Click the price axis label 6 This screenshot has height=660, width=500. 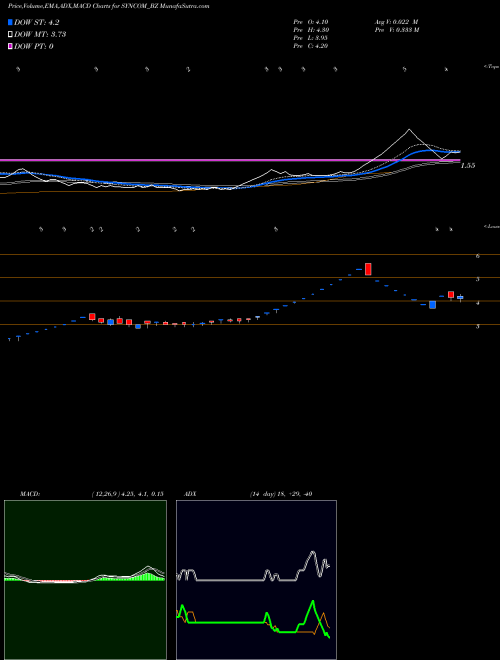click(478, 255)
